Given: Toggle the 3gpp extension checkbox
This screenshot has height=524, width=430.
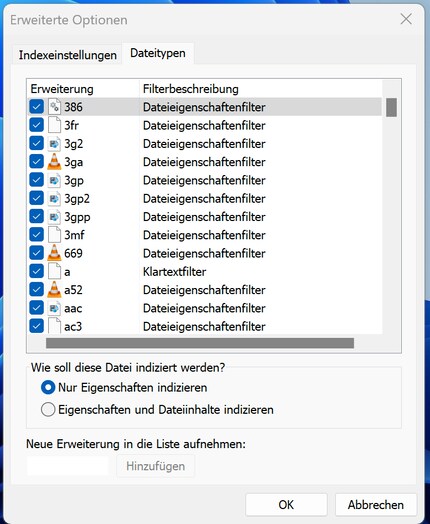Looking at the screenshot, I should 36,217.
